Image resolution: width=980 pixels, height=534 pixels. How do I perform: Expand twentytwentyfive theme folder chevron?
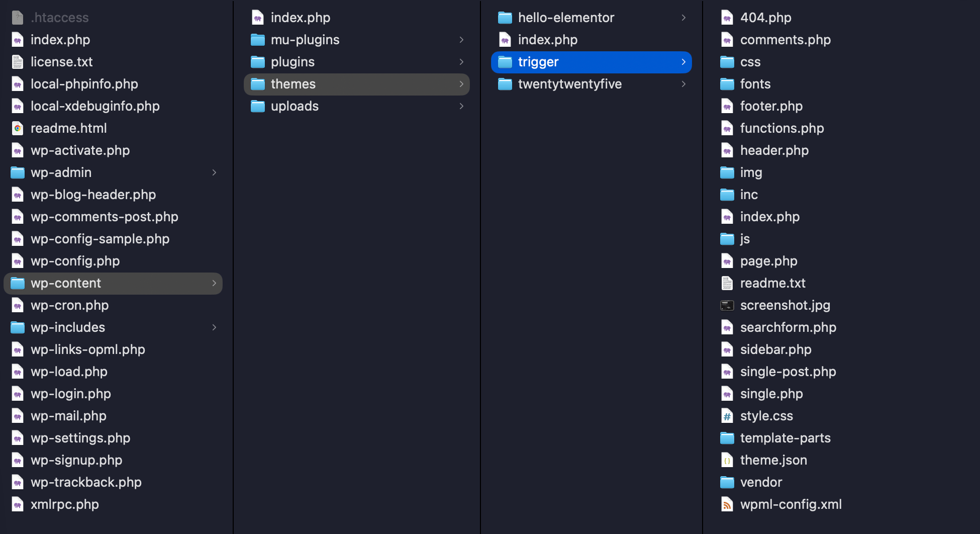click(x=683, y=84)
